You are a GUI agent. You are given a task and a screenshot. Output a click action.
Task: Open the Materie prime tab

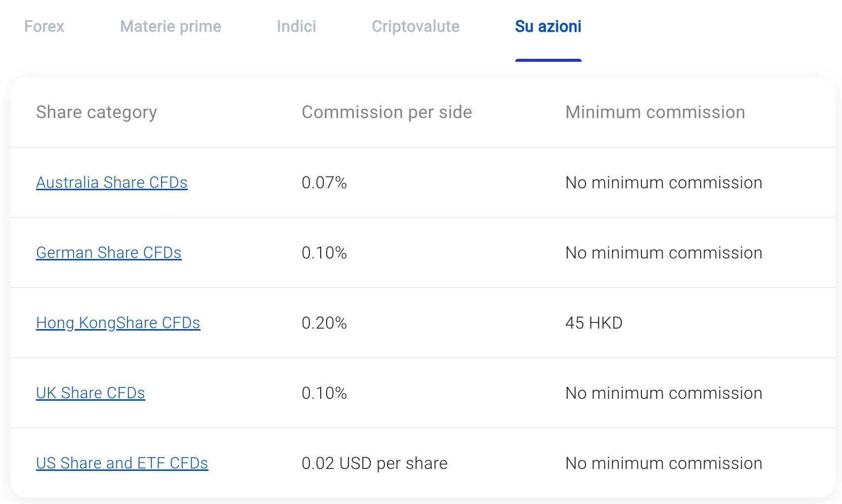pyautogui.click(x=169, y=27)
